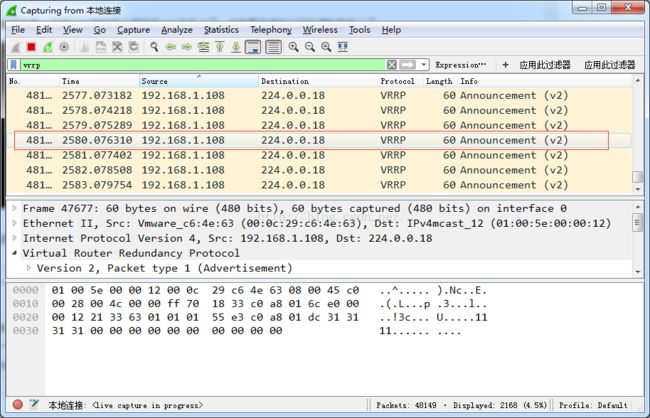Open the Analyze menu
Screen dimensions: 650x418
click(177, 30)
